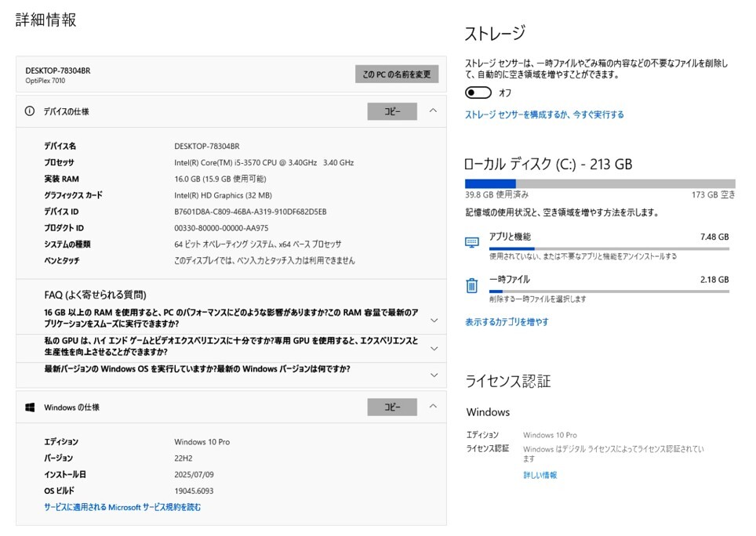This screenshot has width=756, height=536.
Task: Open the アプリと機能 storage category
Action: tap(597, 247)
